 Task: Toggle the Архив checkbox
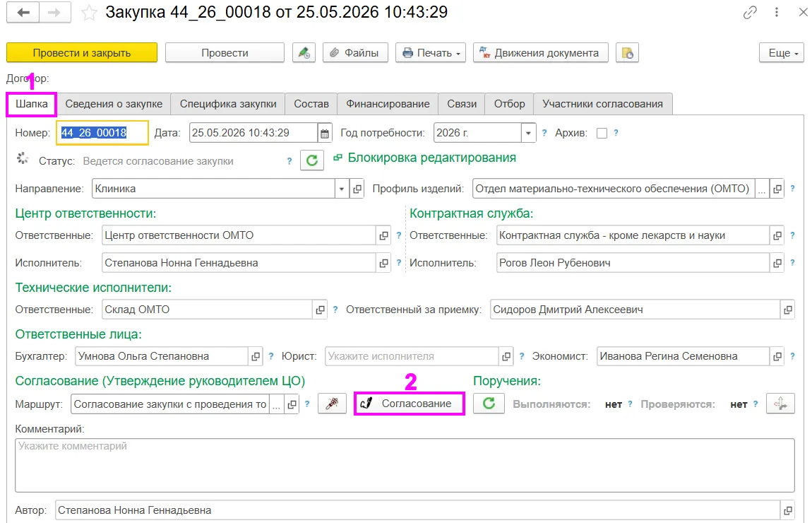[602, 133]
